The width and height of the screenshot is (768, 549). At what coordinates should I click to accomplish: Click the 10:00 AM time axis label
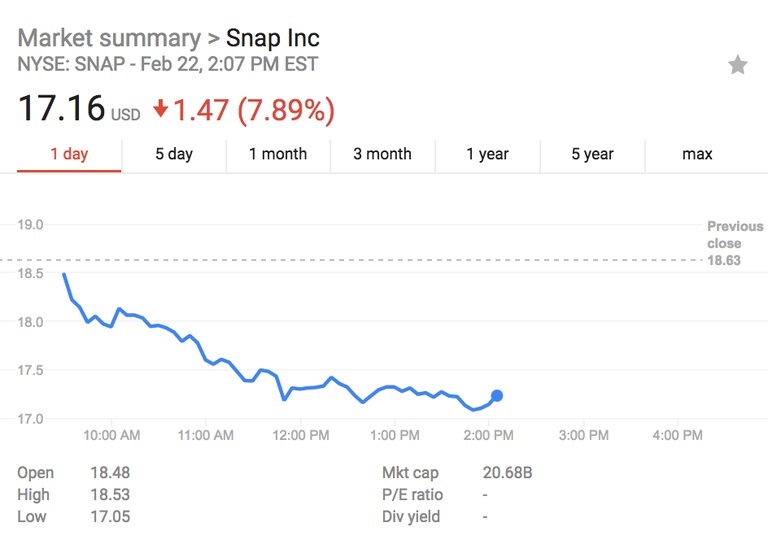point(111,435)
